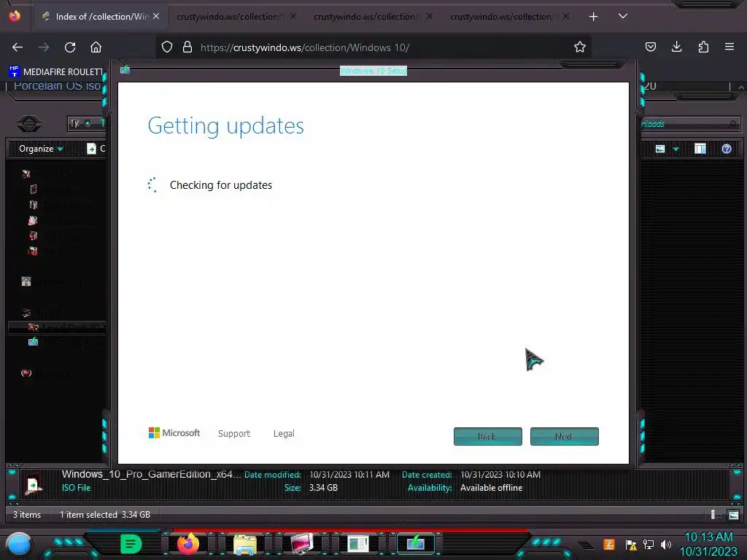Open the Firefox home page via the home icon
747x560 pixels.
(x=96, y=47)
